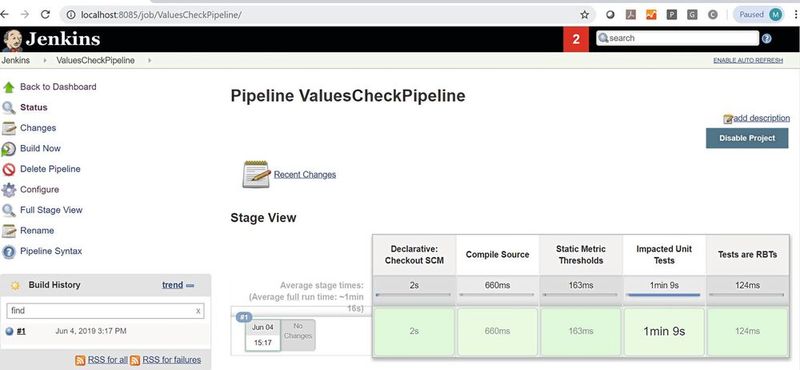This screenshot has width=800, height=370.
Task: Click the add description edit icon
Action: point(728,119)
